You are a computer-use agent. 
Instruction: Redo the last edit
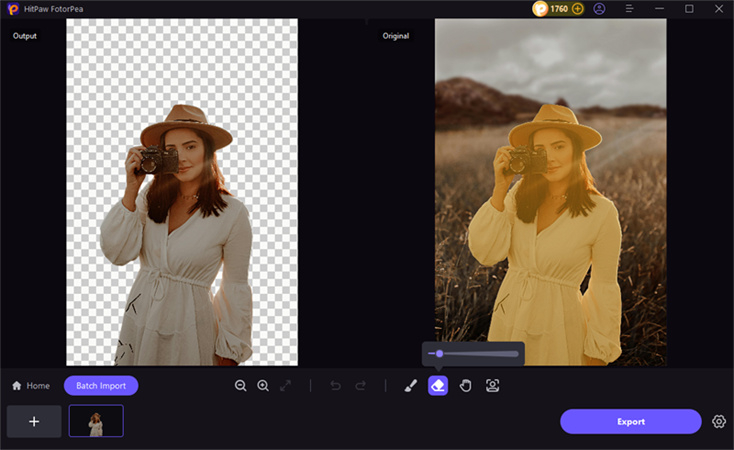(360, 386)
